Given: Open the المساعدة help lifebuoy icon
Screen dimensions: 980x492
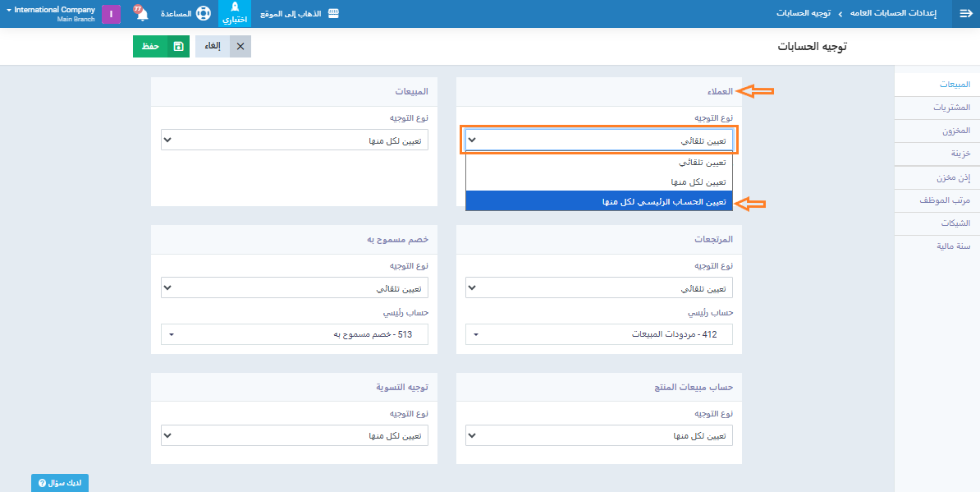Looking at the screenshot, I should point(204,14).
